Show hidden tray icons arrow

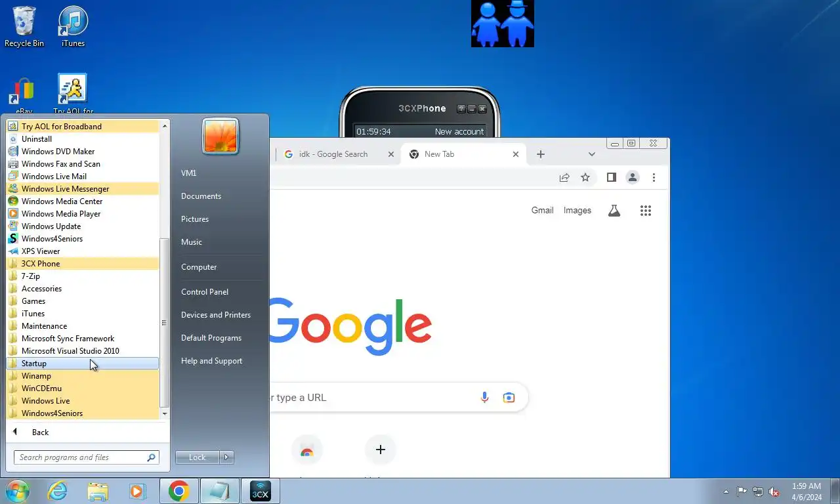726,492
